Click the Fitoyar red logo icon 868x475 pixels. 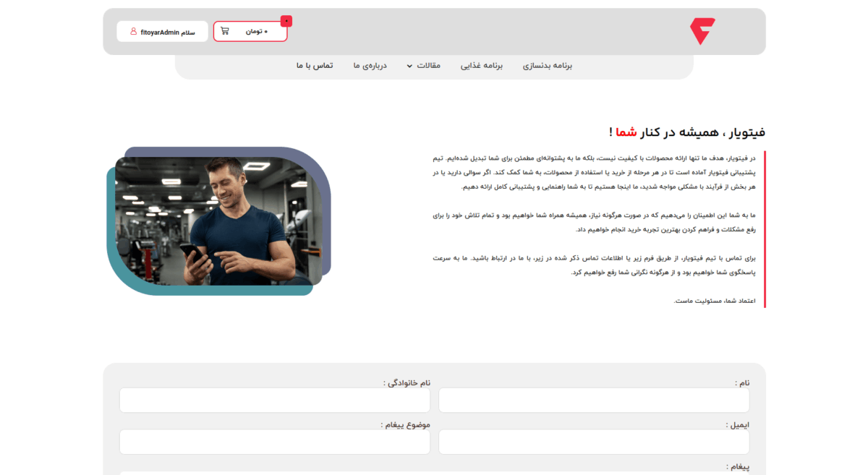pos(702,31)
